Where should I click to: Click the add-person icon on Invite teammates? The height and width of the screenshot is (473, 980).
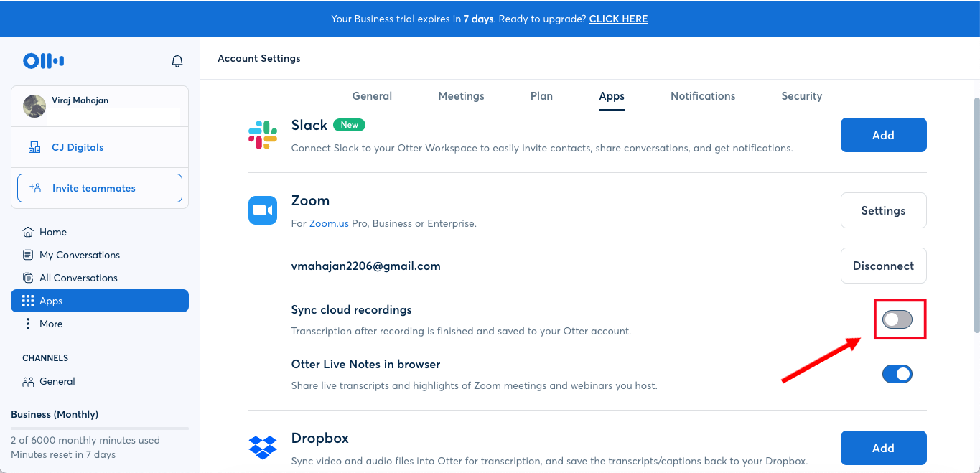35,188
